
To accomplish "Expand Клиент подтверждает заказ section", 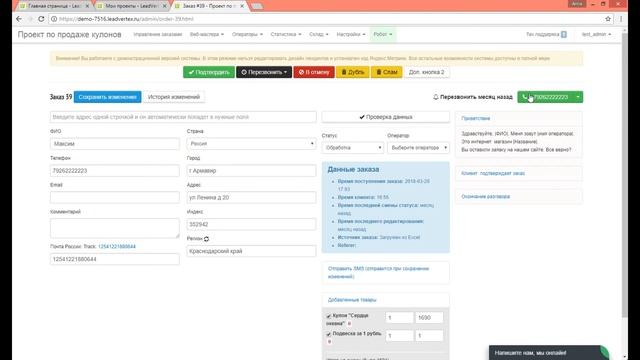I will point(493,173).
